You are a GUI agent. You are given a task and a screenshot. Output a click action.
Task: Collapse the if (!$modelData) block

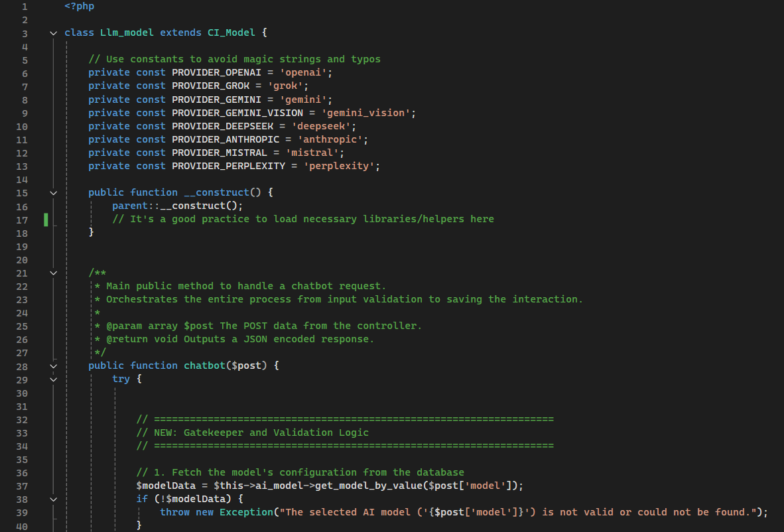click(x=53, y=499)
